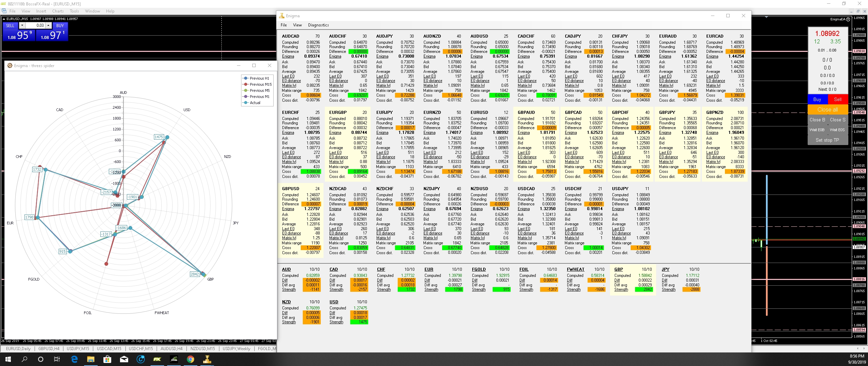The height and width of the screenshot is (366, 868).
Task: Open Task View in taskbar
Action: coord(57,359)
